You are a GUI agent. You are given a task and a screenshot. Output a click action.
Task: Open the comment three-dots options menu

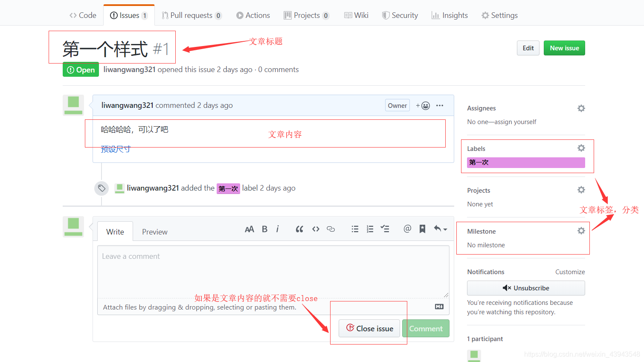point(440,105)
